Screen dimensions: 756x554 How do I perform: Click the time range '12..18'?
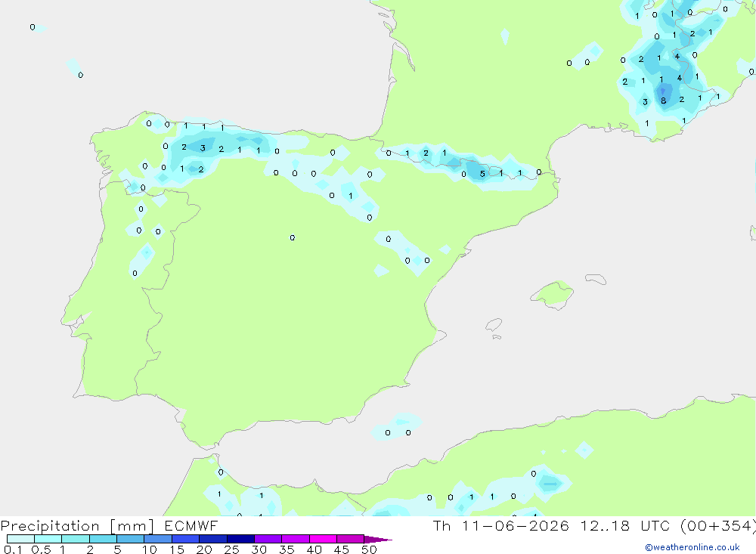(605, 525)
